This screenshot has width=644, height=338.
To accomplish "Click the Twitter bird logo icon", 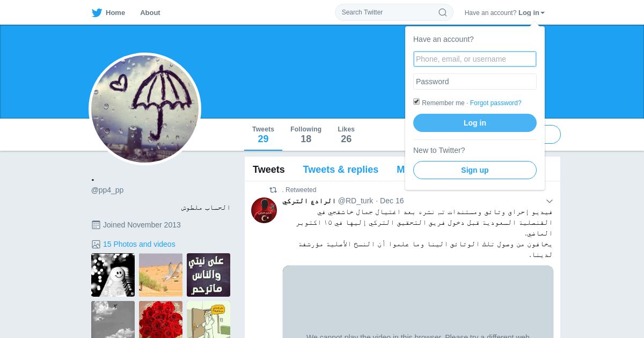I will point(97,13).
